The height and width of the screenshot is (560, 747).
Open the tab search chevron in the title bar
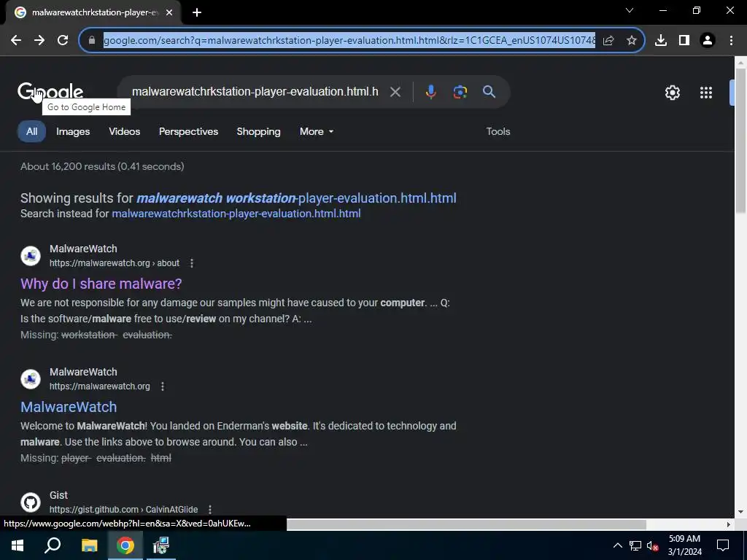pyautogui.click(x=630, y=10)
